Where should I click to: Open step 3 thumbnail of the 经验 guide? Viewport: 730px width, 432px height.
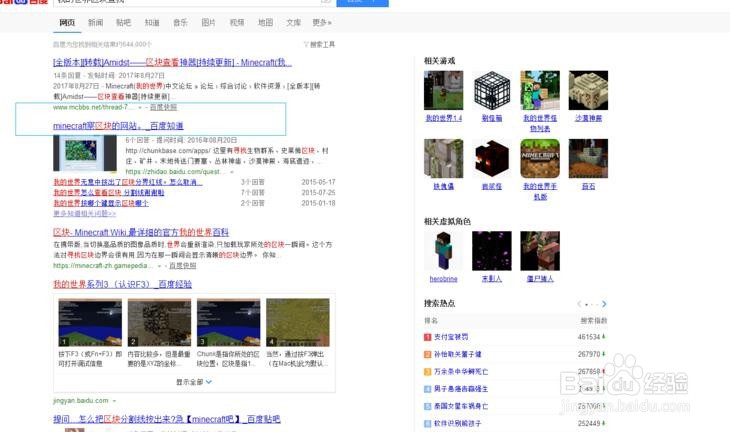(229, 323)
